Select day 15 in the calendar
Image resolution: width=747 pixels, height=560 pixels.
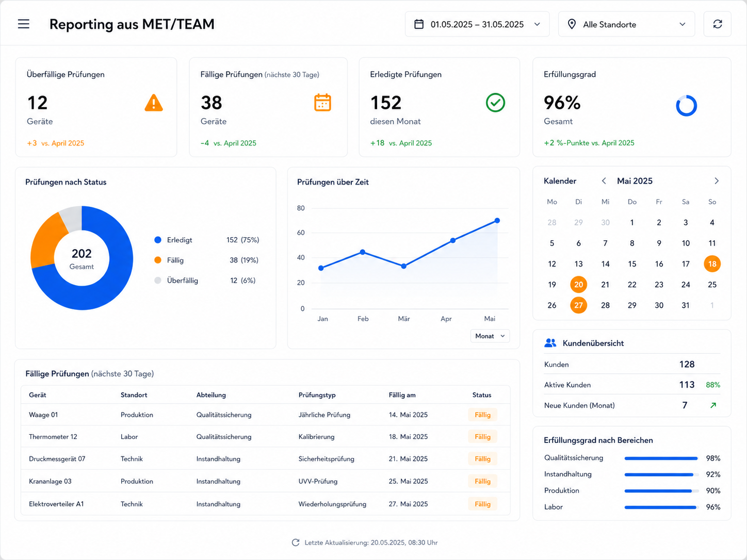coord(632,264)
